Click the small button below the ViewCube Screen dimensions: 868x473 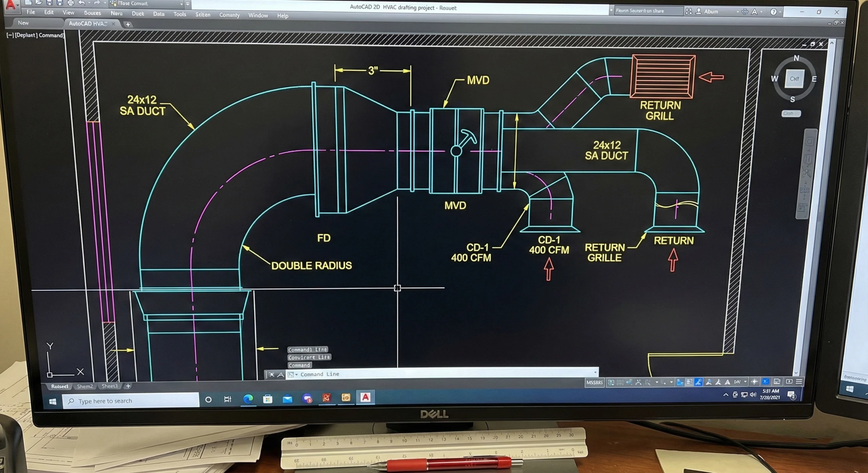coord(791,114)
